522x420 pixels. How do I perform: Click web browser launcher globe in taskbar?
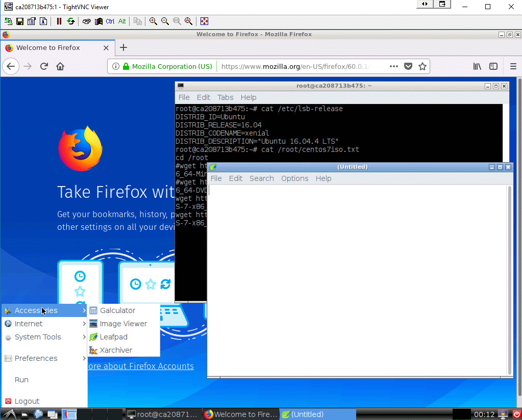(38, 414)
